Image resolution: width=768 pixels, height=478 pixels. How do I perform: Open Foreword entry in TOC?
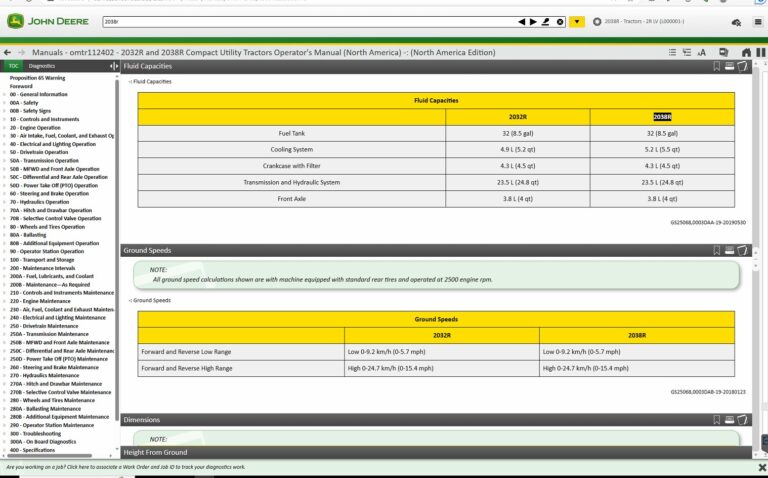click(21, 86)
